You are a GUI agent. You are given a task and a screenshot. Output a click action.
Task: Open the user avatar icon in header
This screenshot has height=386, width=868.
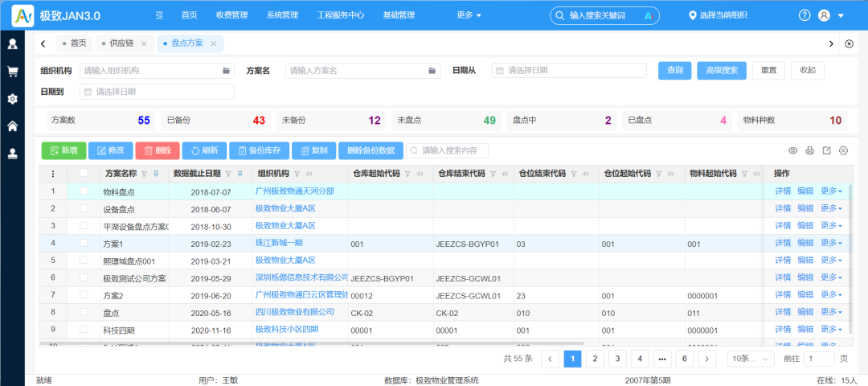[x=824, y=15]
